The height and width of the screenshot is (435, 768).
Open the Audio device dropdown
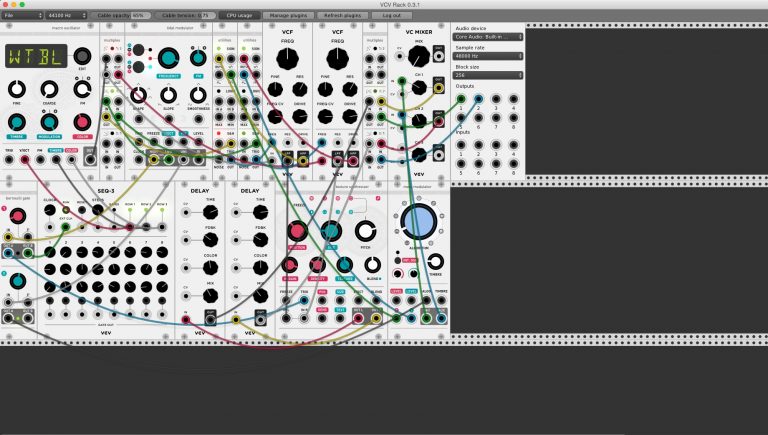coord(488,37)
